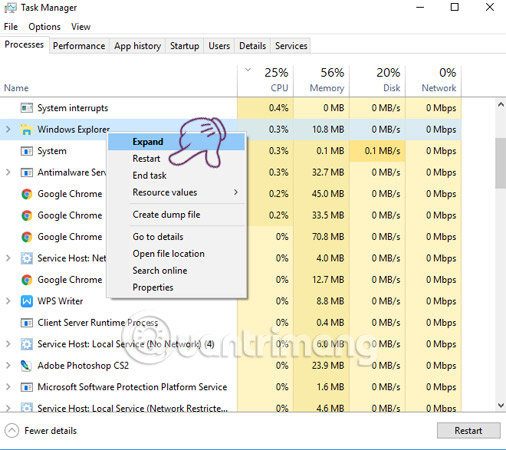Expand the WPS Writer process group

click(8, 301)
